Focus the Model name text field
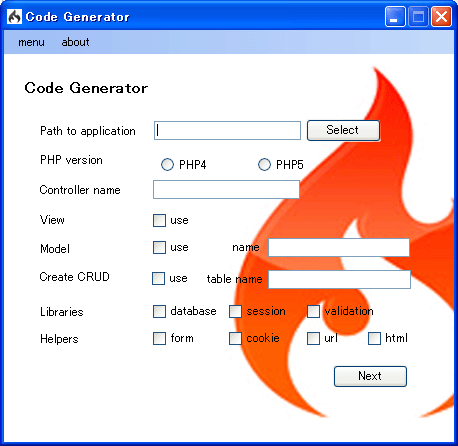This screenshot has height=446, width=458. (339, 247)
